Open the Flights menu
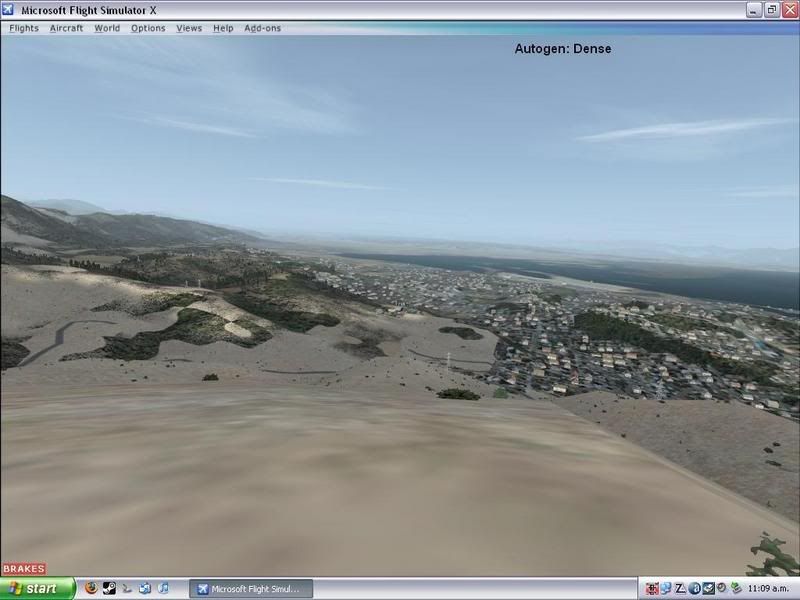Screen dimensions: 800x600 point(24,28)
